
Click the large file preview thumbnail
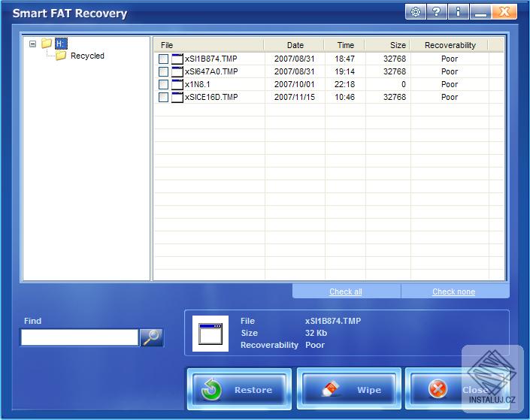tap(210, 334)
